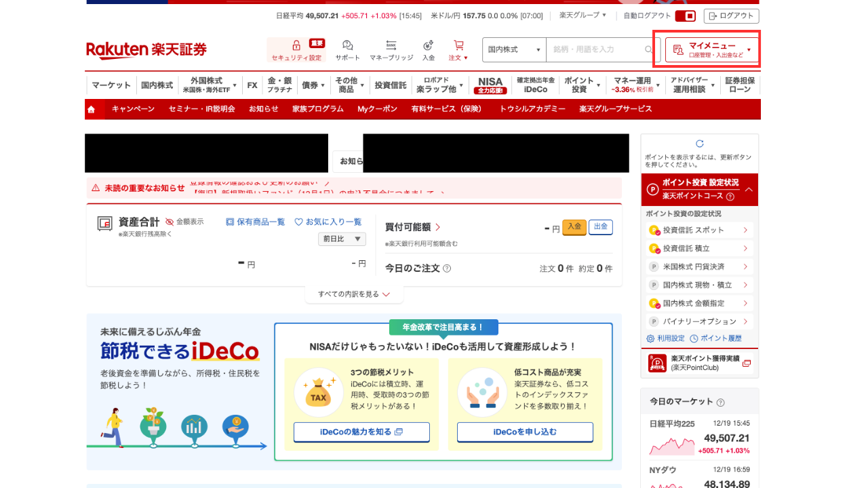The image size is (868, 488).
Task: Toggle 金額表示 eye visibility icon
Action: point(170,222)
